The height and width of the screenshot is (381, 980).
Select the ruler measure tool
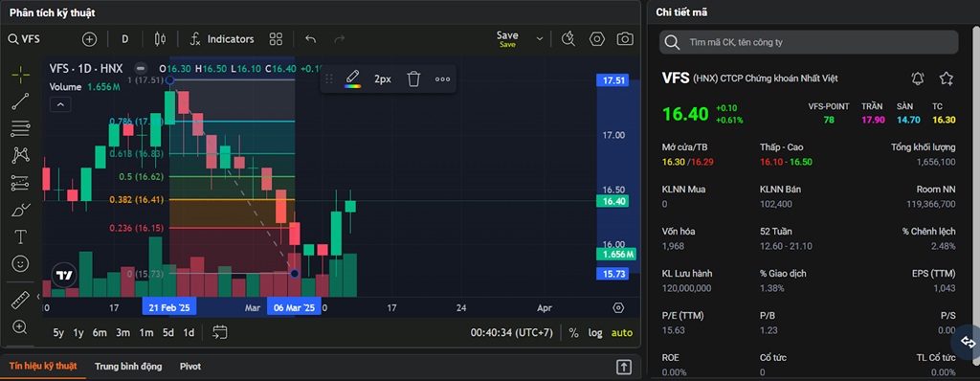point(20,300)
